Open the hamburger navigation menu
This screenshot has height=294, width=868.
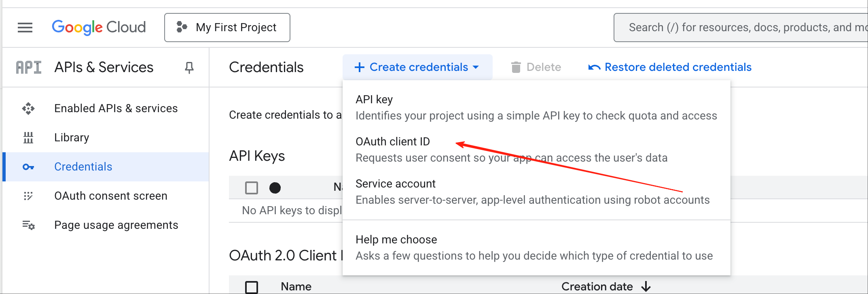click(25, 28)
